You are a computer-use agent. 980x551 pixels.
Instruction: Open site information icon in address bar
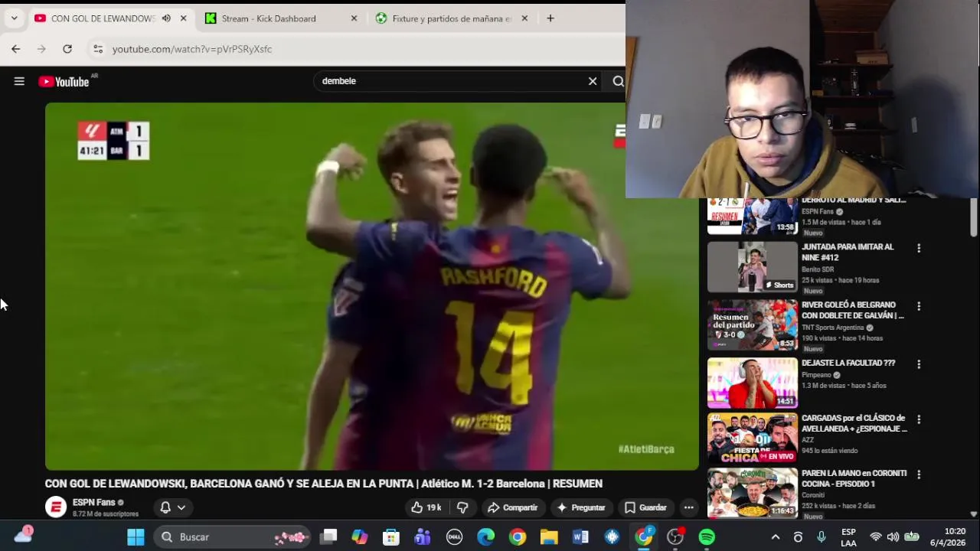[x=97, y=49]
